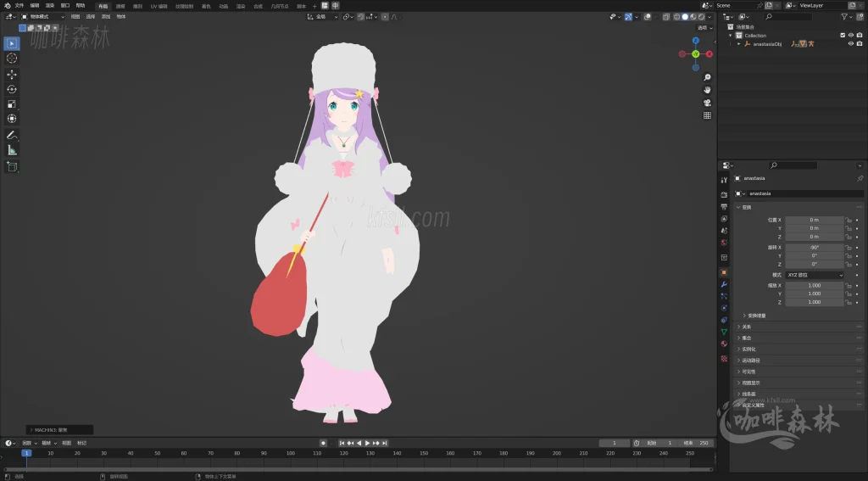Toggle viewport gizmos display
The image size is (868, 481).
click(x=628, y=17)
